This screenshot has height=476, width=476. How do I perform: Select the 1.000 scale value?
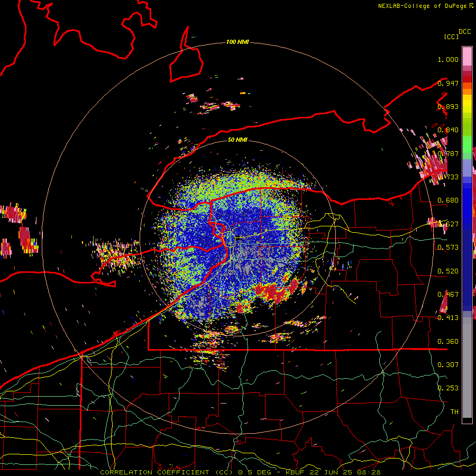pos(448,59)
